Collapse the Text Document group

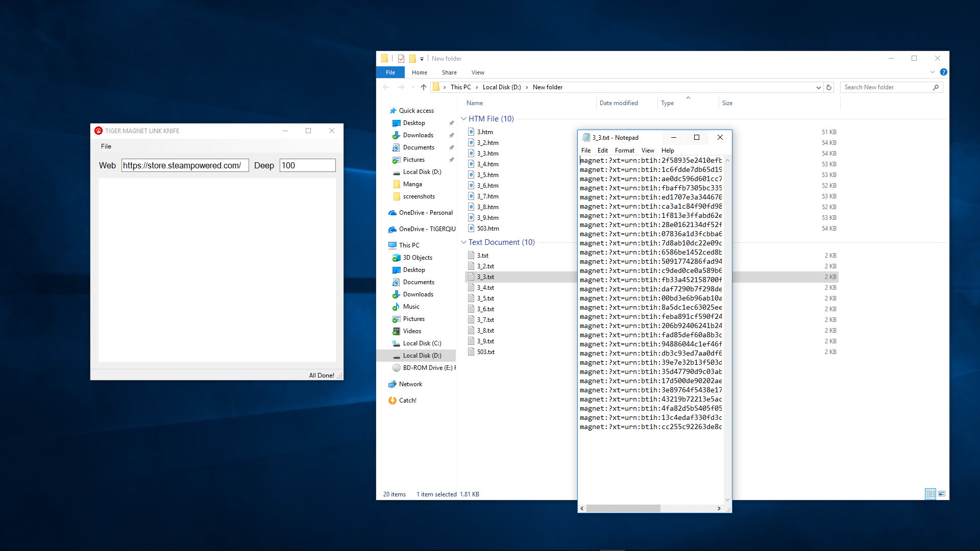coord(463,242)
